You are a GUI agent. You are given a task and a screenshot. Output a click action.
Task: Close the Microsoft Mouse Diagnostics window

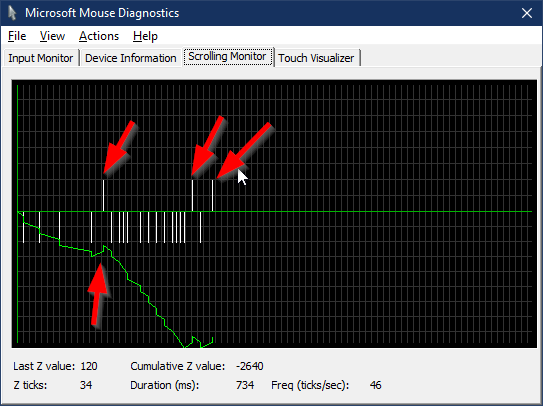pyautogui.click(x=527, y=13)
